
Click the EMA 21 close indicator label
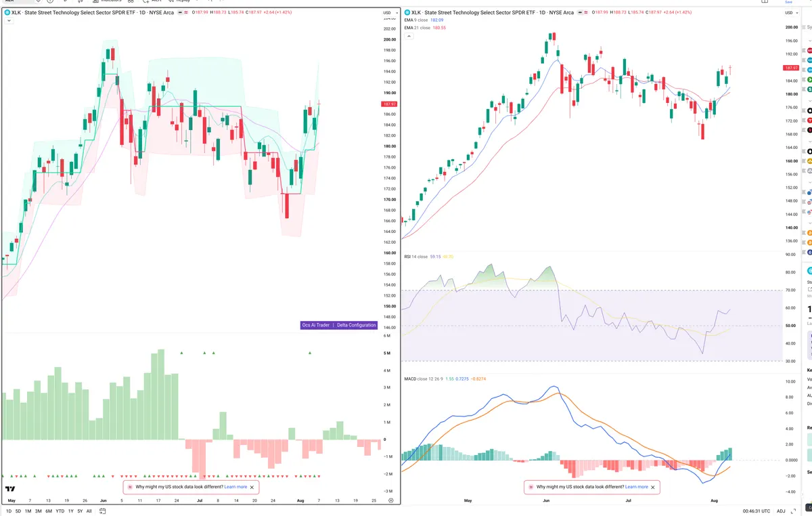pyautogui.click(x=417, y=28)
